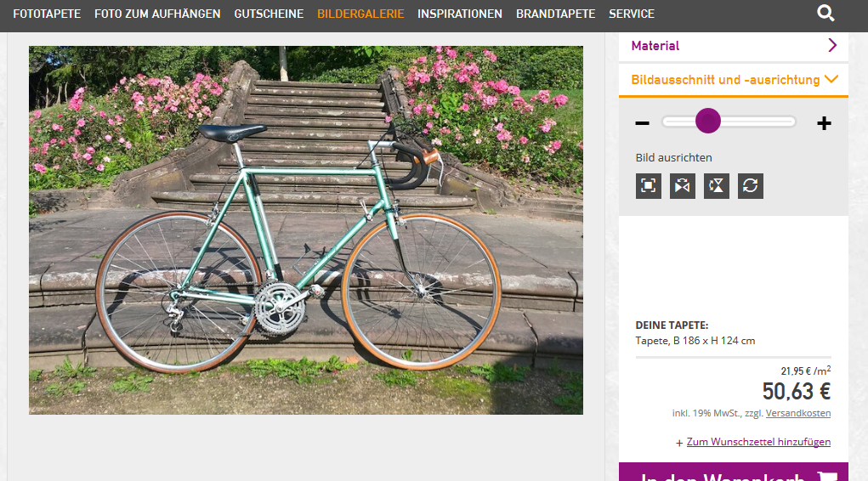The image size is (868, 481).
Task: Click the Material chevron arrow
Action: click(832, 45)
